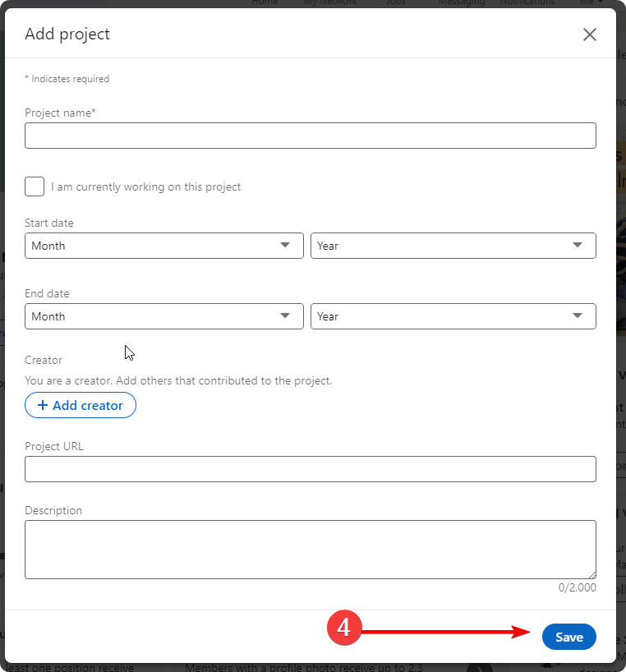Close the Add project dialog
The height and width of the screenshot is (672, 626).
(x=589, y=35)
